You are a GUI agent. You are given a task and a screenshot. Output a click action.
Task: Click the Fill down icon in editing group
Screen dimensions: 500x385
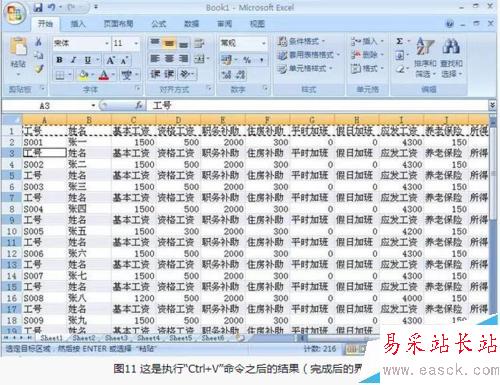[x=400, y=55]
